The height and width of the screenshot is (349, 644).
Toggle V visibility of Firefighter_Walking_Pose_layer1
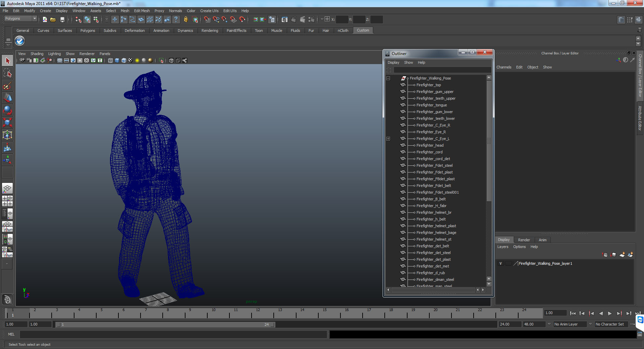pyautogui.click(x=500, y=263)
